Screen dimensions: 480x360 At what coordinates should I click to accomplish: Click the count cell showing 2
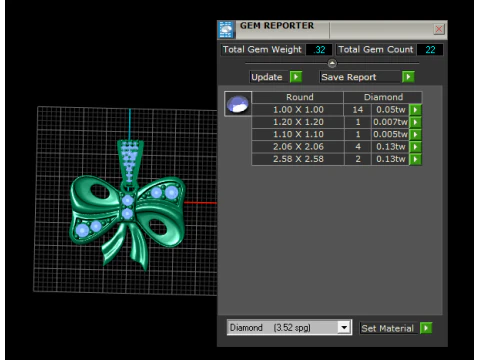coord(358,159)
